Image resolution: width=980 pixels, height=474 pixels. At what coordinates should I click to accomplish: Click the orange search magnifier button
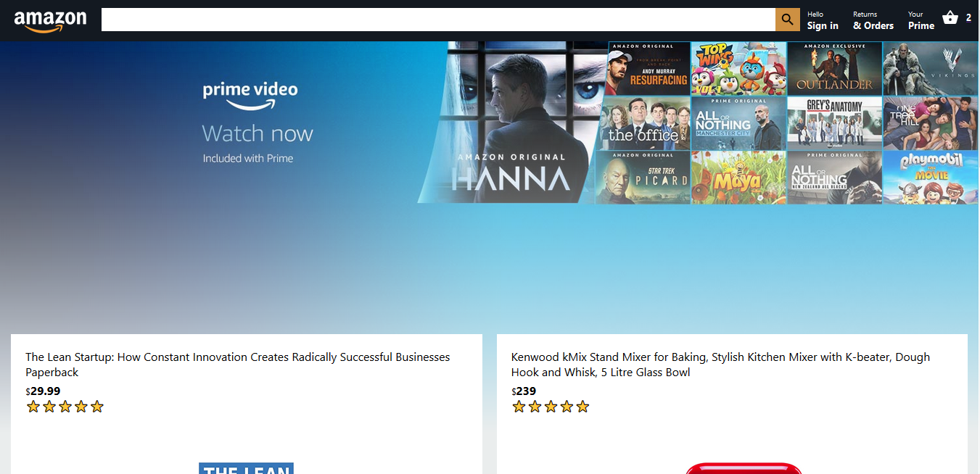click(787, 20)
